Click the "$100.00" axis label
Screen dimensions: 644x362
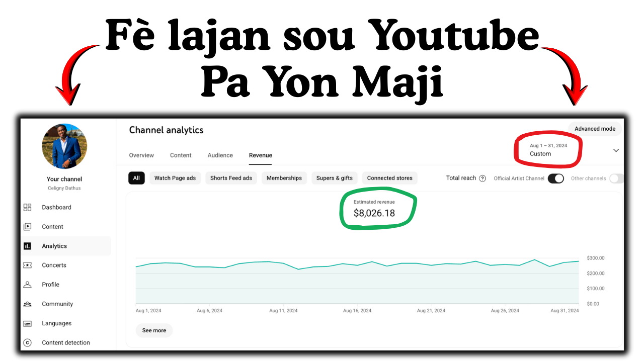coord(596,289)
